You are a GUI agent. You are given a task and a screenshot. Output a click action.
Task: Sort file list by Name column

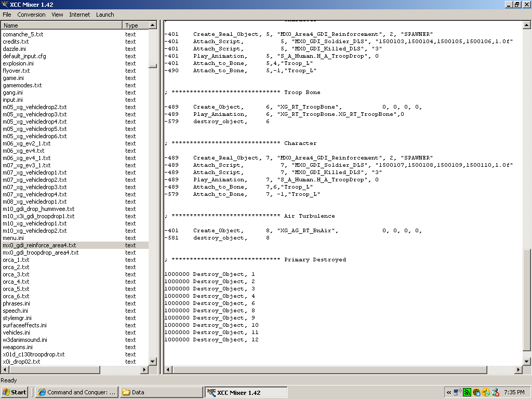[61, 25]
